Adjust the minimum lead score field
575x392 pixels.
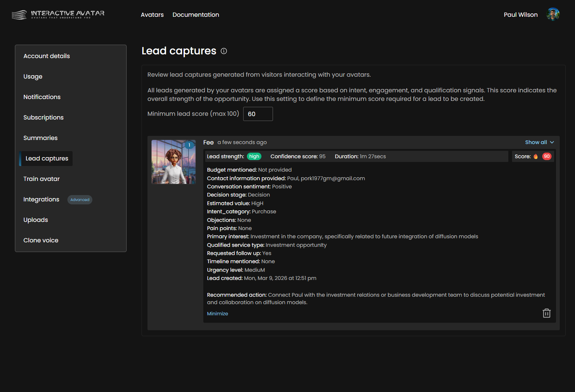(x=258, y=114)
